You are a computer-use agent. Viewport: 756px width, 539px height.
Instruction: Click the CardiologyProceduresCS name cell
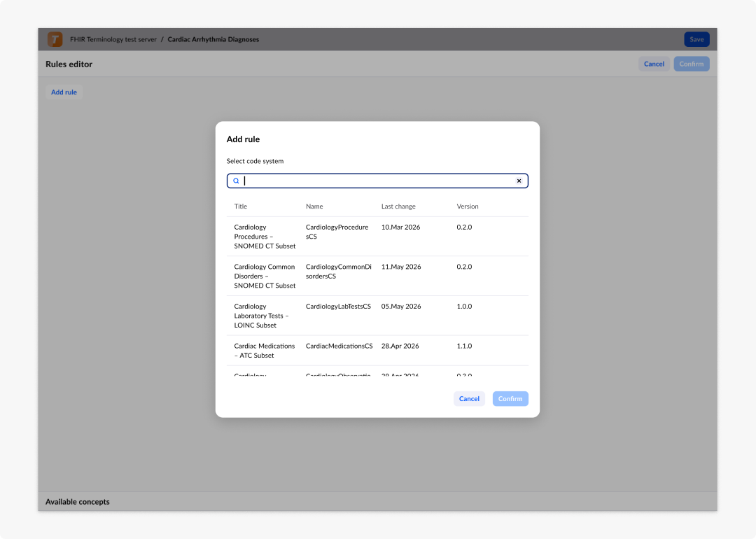(x=337, y=232)
